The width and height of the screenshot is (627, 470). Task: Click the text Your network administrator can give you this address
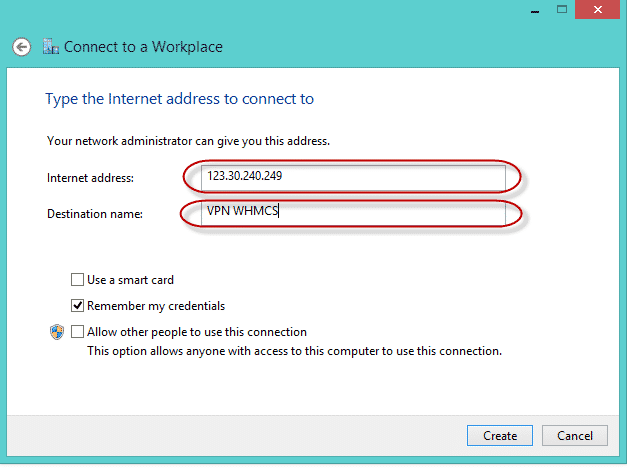tap(188, 141)
